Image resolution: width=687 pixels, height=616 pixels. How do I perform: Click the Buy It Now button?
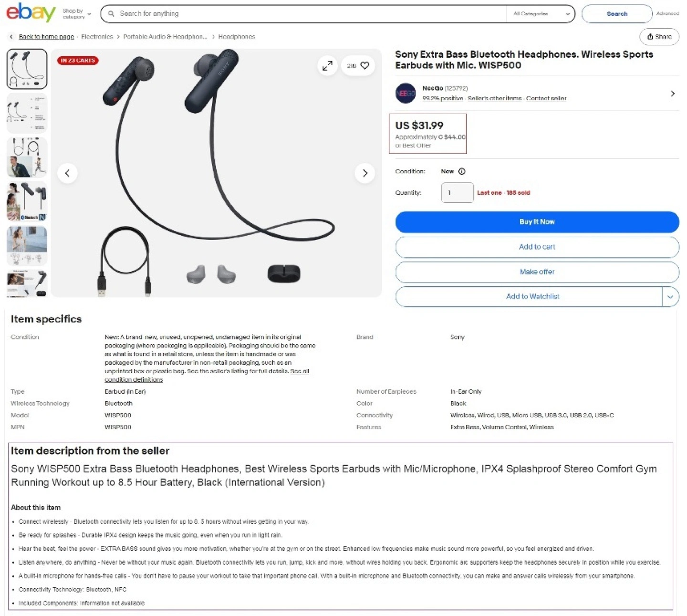pyautogui.click(x=537, y=222)
